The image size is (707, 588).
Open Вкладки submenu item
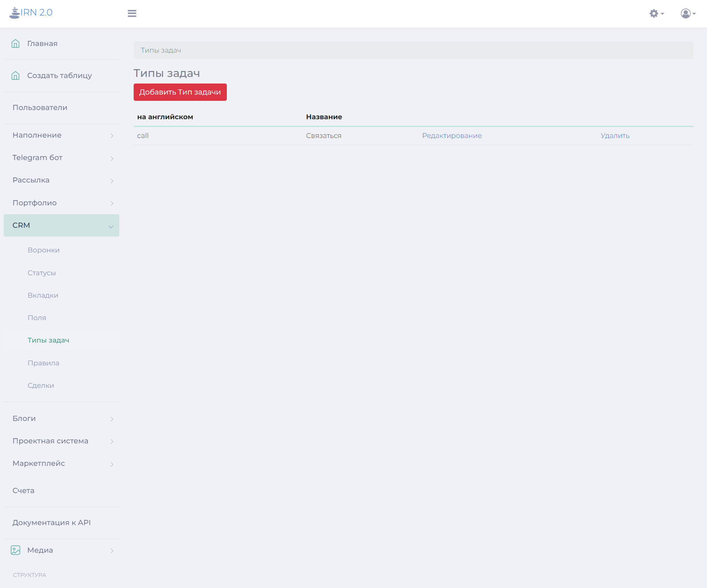(x=43, y=295)
